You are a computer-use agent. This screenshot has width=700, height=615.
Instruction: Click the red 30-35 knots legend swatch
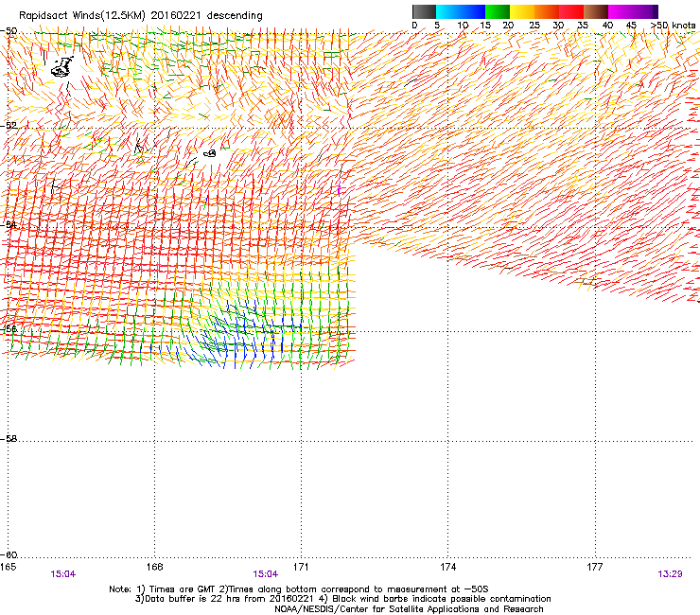[x=571, y=11]
